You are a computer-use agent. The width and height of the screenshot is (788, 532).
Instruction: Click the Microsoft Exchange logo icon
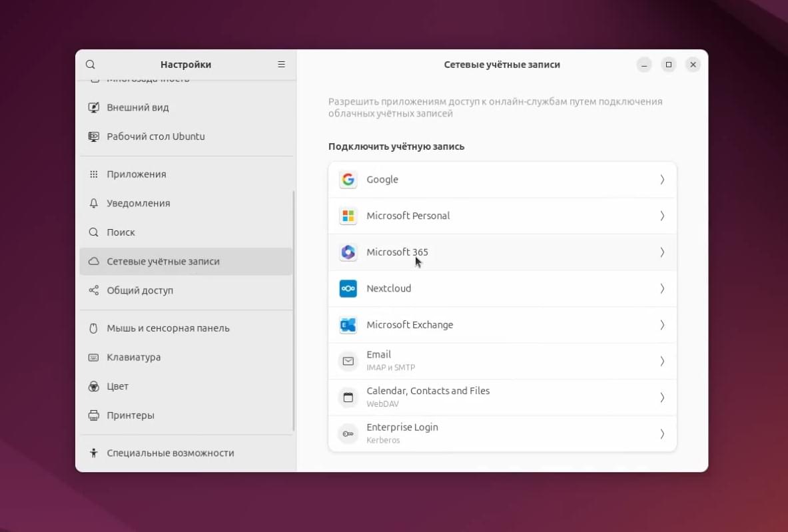pos(348,325)
